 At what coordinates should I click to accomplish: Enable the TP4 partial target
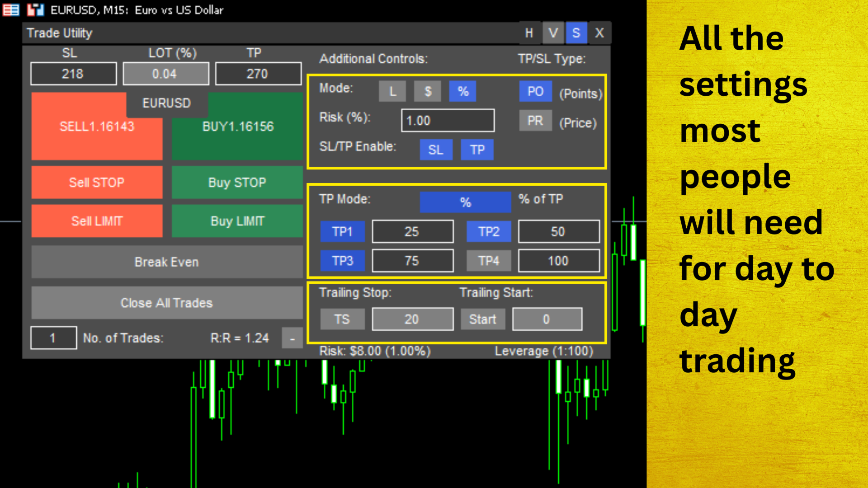489,261
